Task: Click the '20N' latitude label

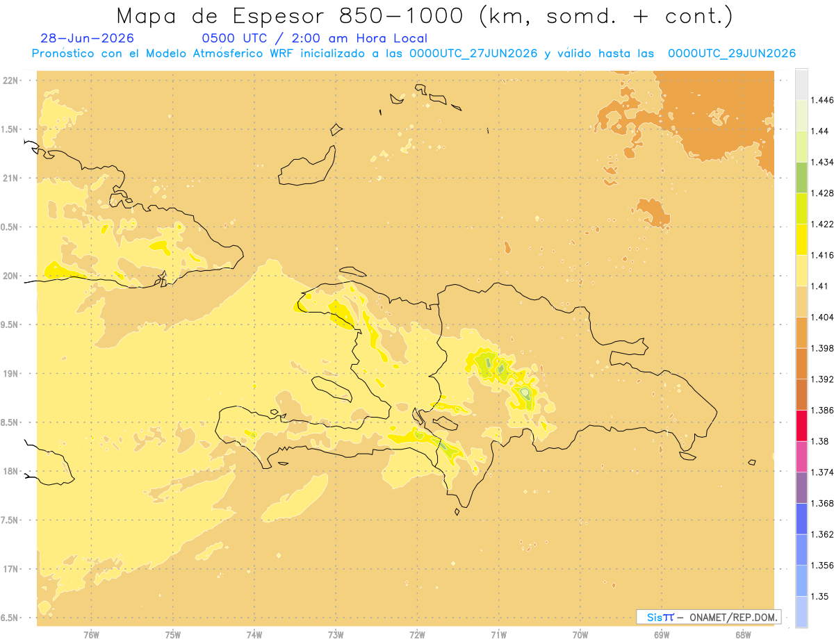Action: (x=12, y=276)
